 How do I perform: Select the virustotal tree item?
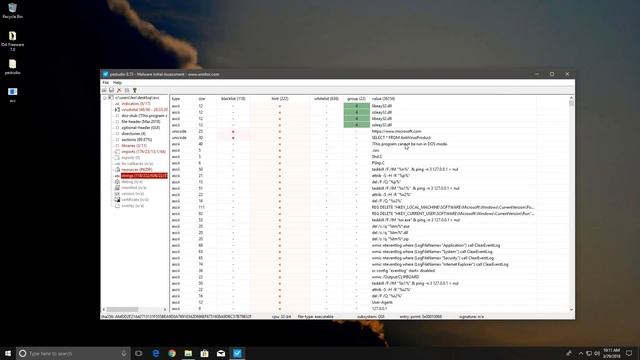click(144, 110)
